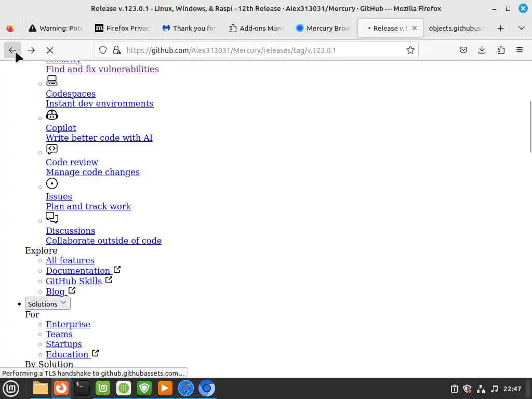Open Manage code changes link
Image resolution: width=532 pixels, height=399 pixels.
point(92,172)
